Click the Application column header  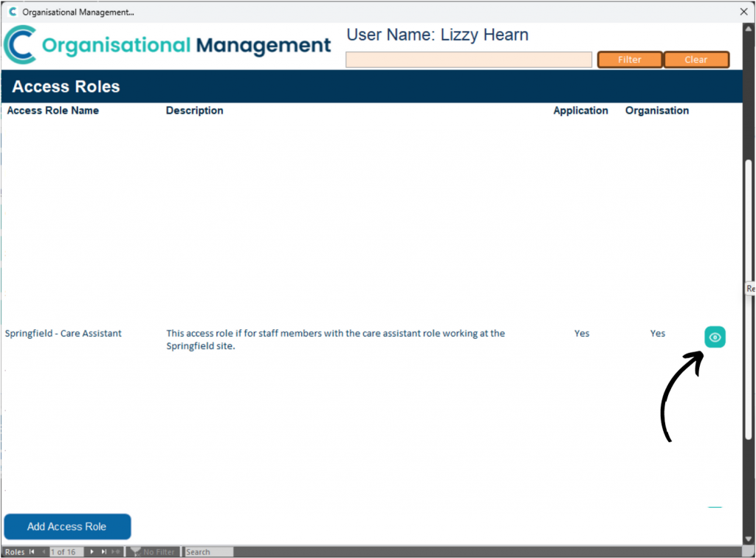pyautogui.click(x=580, y=111)
